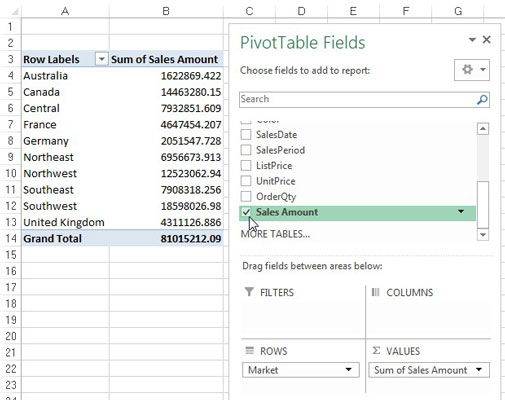The height and width of the screenshot is (400, 505).
Task: Open the Sales Amount field dropdown arrow
Action: click(x=461, y=212)
